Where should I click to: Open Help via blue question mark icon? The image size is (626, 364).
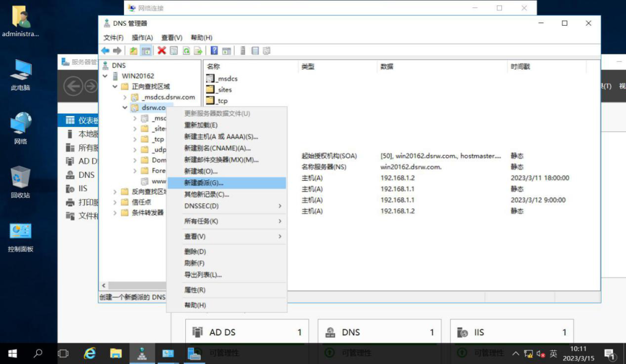coord(215,51)
